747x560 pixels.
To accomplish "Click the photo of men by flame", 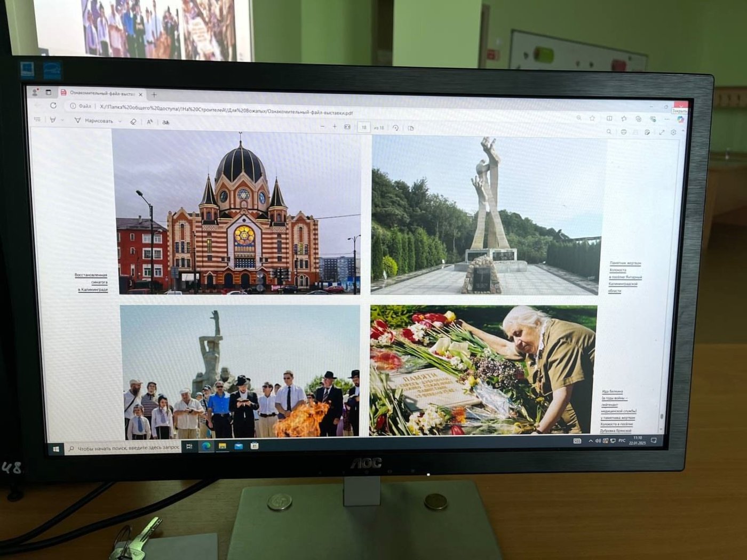I will (240, 371).
